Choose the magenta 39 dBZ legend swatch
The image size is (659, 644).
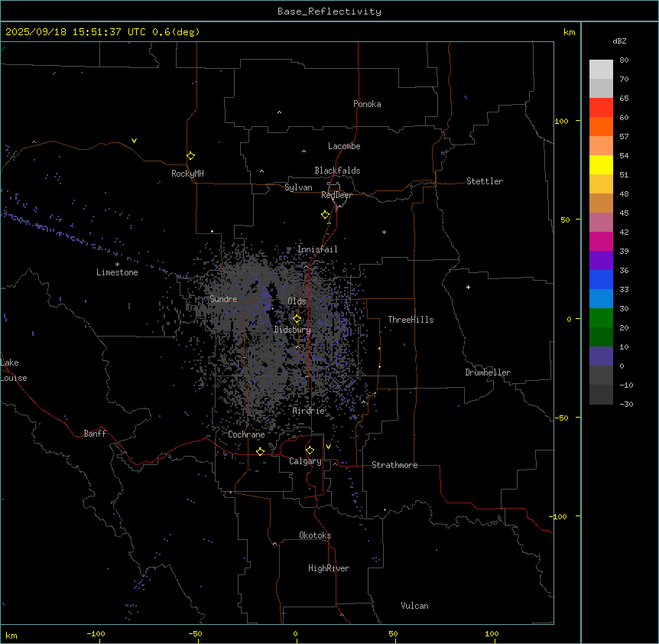[601, 241]
